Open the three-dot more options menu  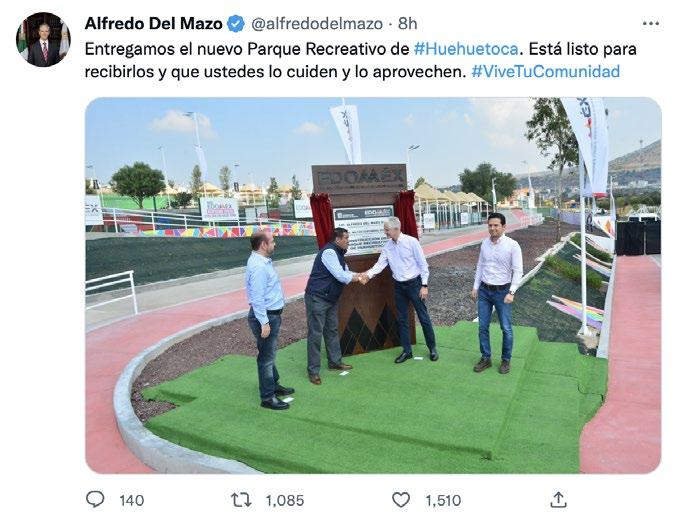coord(651,24)
